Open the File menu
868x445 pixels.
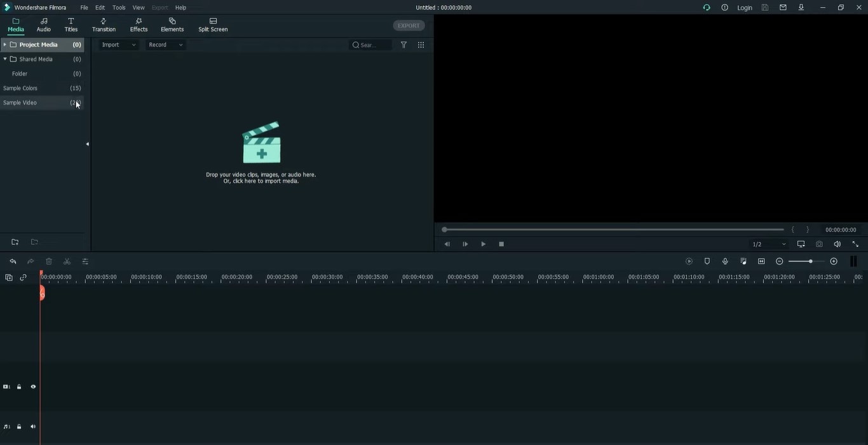click(85, 8)
